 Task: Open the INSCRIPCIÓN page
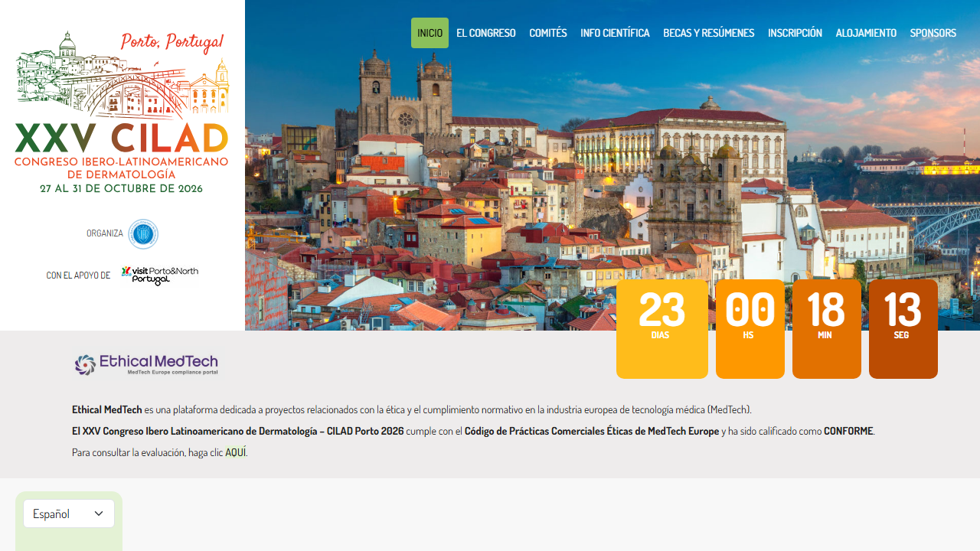[795, 33]
